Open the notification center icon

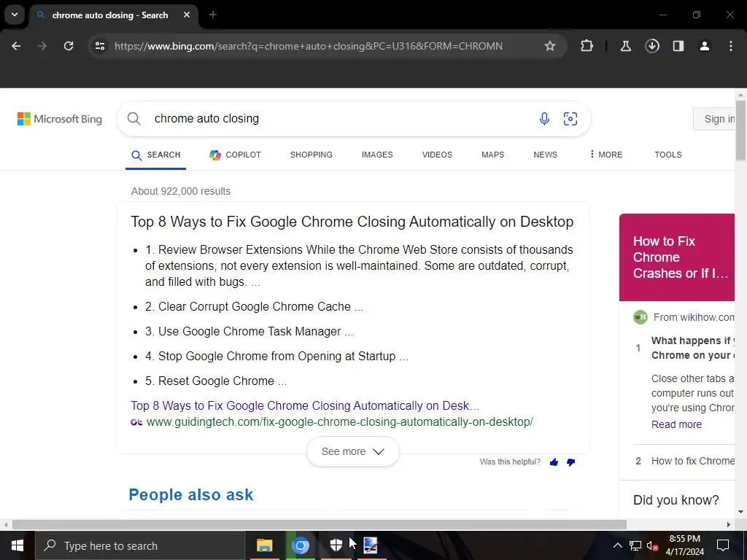point(723,545)
